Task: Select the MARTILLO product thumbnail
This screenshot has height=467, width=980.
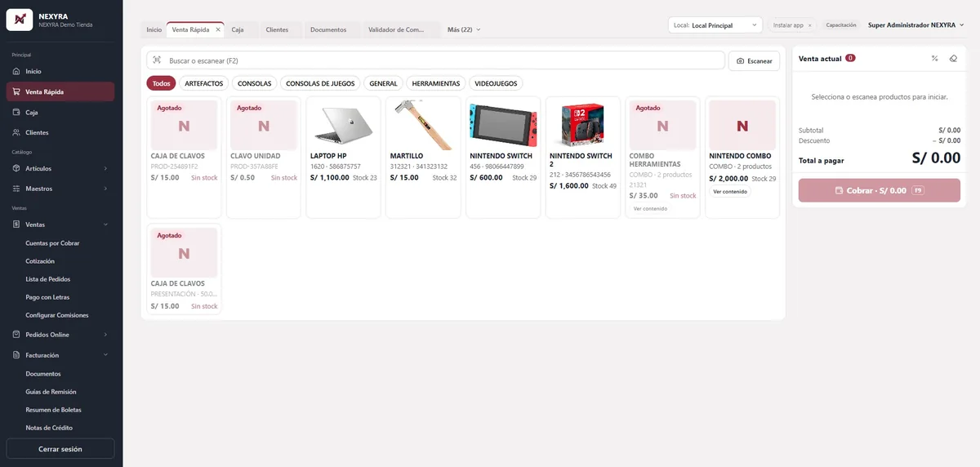Action: (x=423, y=125)
